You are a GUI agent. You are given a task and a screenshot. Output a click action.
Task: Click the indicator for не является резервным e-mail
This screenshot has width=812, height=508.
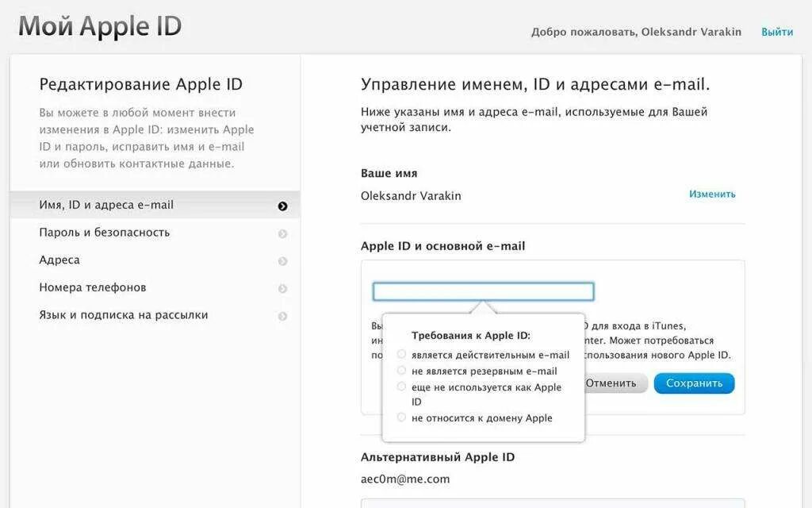(x=401, y=370)
